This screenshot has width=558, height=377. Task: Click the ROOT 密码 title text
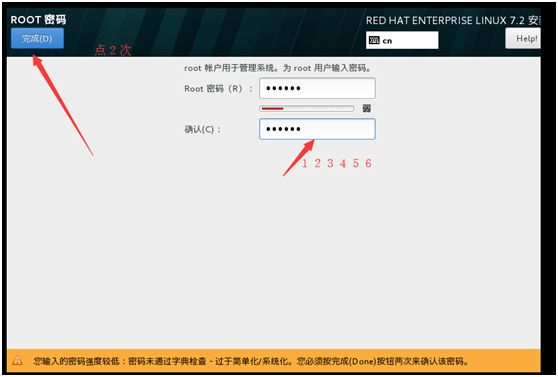(x=38, y=20)
